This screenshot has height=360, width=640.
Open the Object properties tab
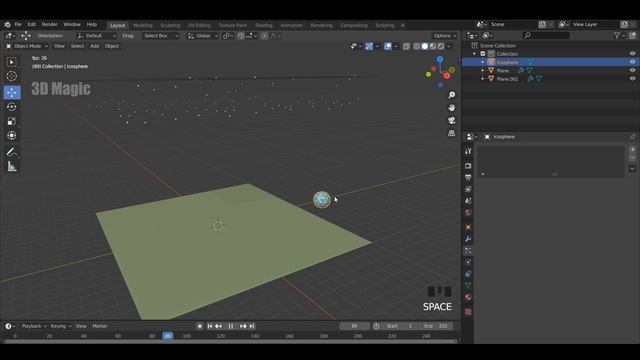(x=468, y=227)
